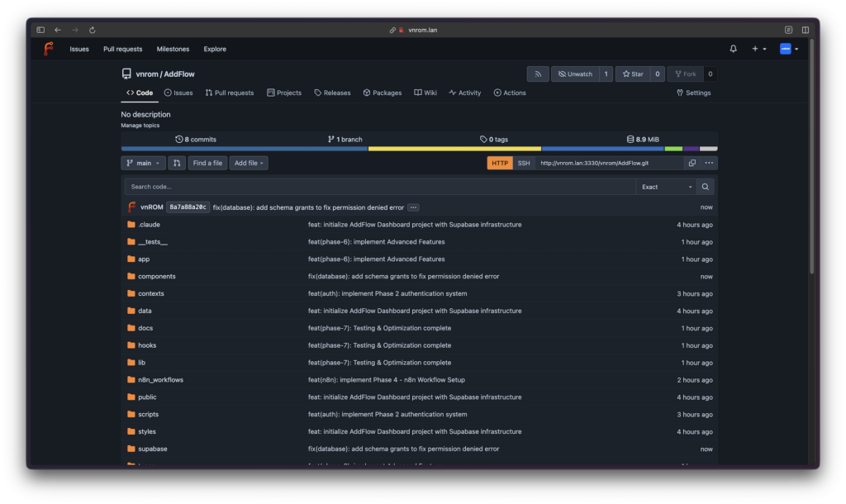Viewport: 846px width, 504px height.
Task: Expand the Add file dropdown
Action: pos(249,164)
